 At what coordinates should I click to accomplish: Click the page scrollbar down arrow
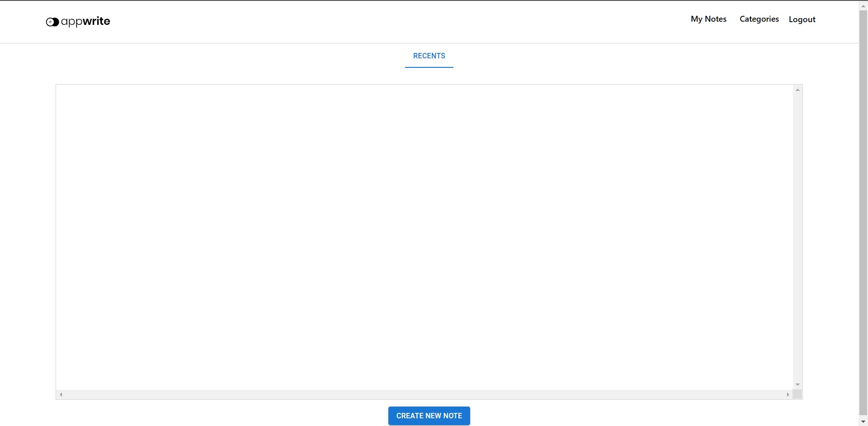[x=863, y=421]
